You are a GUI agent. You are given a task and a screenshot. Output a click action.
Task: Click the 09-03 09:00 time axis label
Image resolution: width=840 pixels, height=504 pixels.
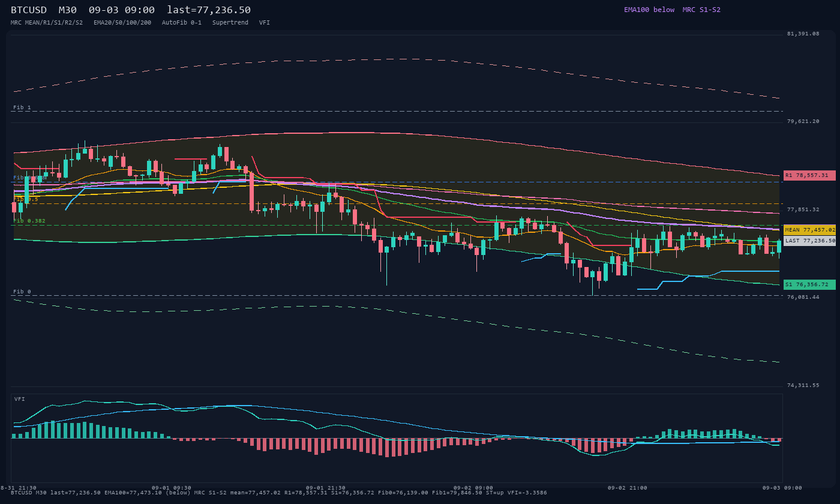click(782, 488)
